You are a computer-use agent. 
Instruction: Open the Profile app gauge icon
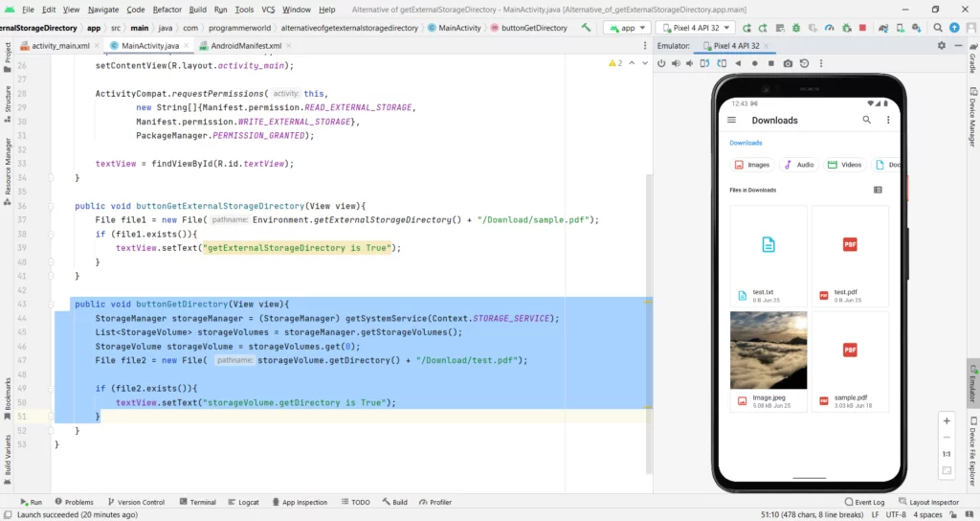pyautogui.click(x=829, y=28)
